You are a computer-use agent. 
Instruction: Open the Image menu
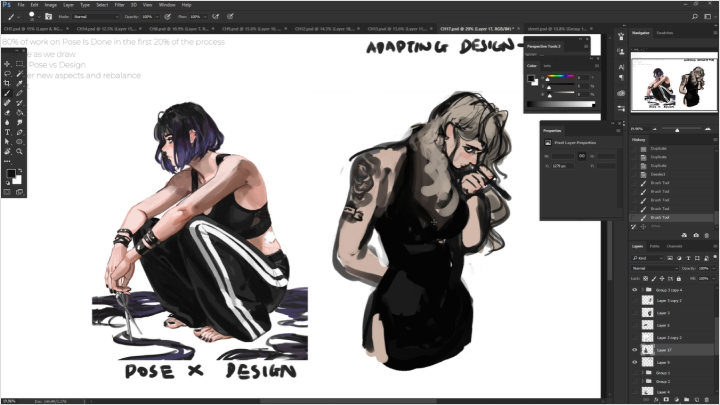pyautogui.click(x=51, y=5)
